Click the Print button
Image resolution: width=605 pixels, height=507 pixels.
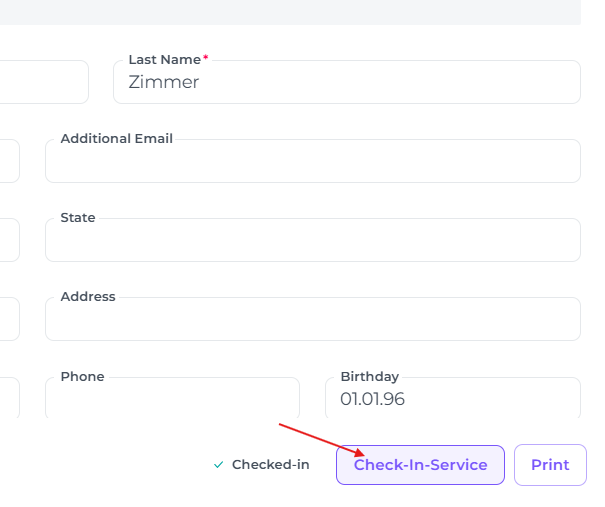pos(550,465)
